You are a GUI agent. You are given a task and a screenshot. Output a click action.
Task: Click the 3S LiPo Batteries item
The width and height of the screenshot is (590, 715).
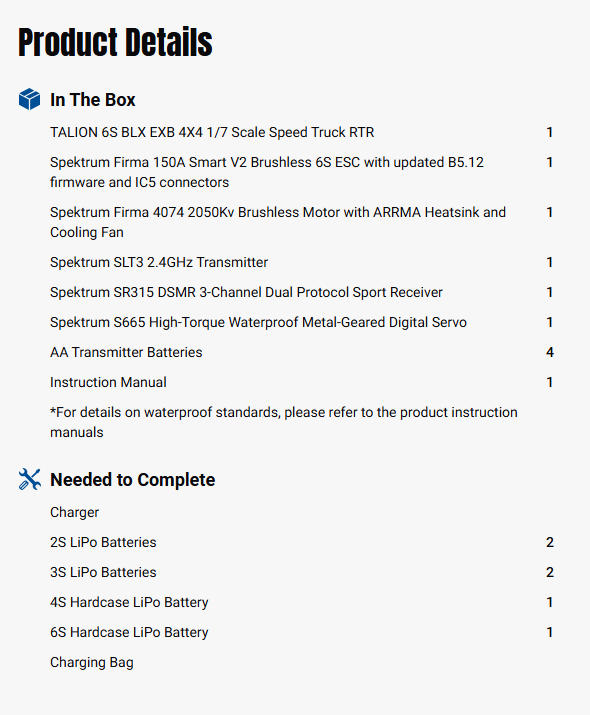click(104, 572)
